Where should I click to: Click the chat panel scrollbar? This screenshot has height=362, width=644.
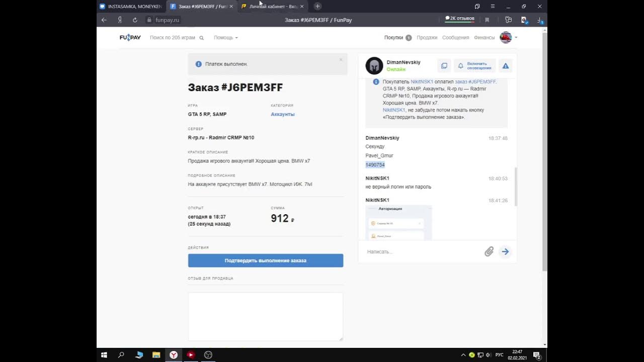(x=515, y=186)
